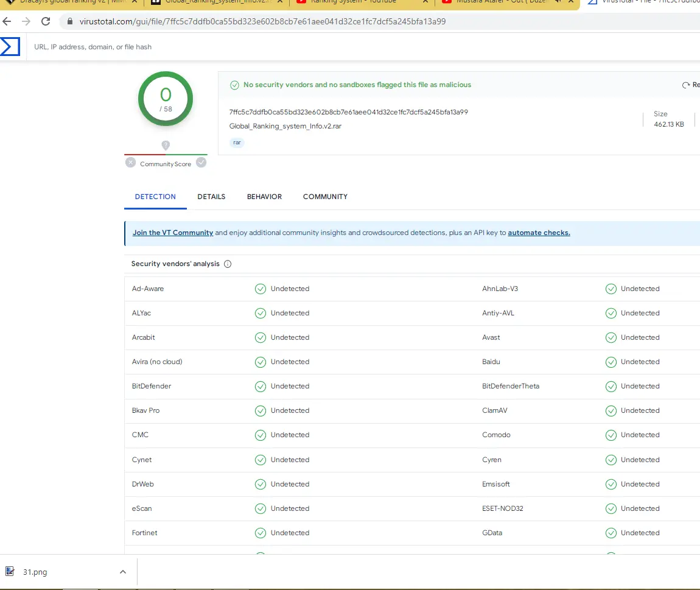Reload the page with the refresh icon
Screen dimensions: 700x590
(x=46, y=21)
